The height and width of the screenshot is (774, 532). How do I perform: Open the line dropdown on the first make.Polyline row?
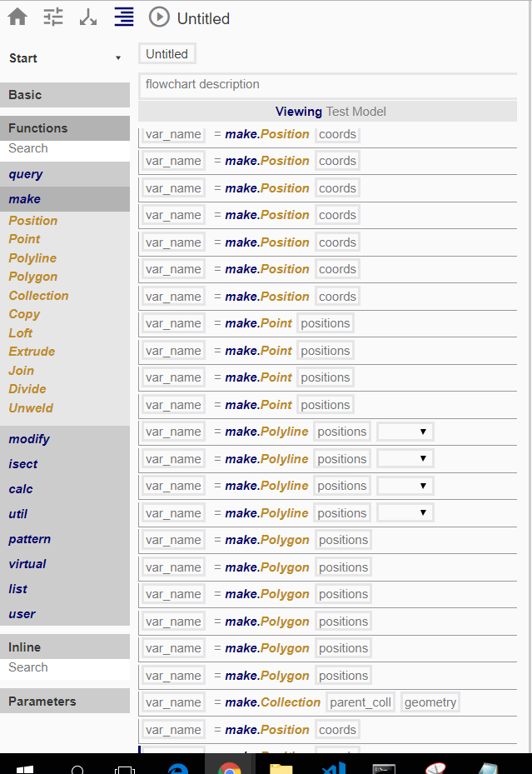(x=405, y=431)
